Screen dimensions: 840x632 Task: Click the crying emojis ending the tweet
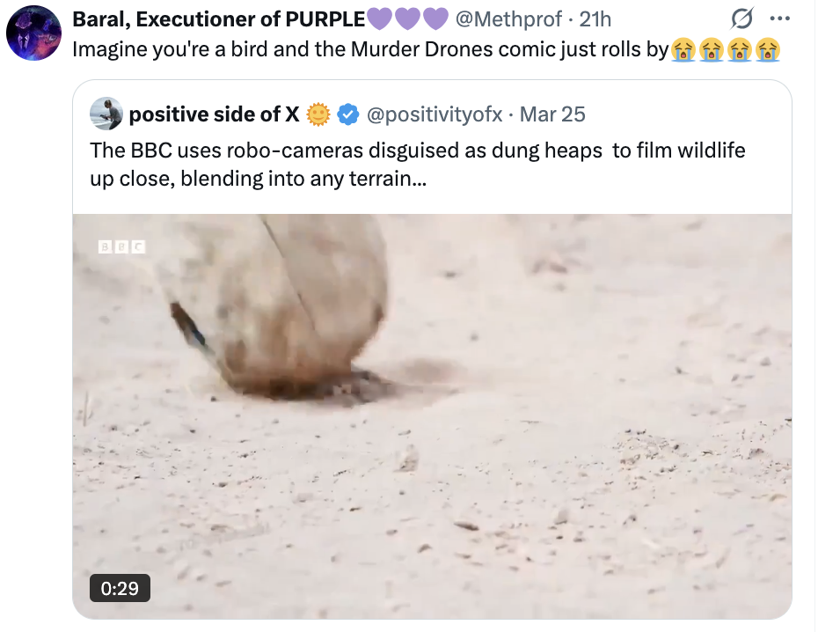[x=726, y=49]
